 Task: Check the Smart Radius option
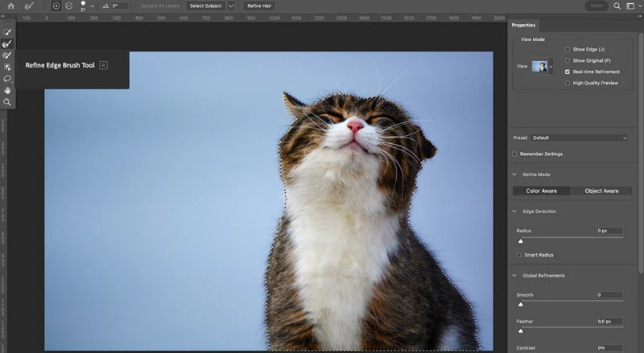point(519,255)
